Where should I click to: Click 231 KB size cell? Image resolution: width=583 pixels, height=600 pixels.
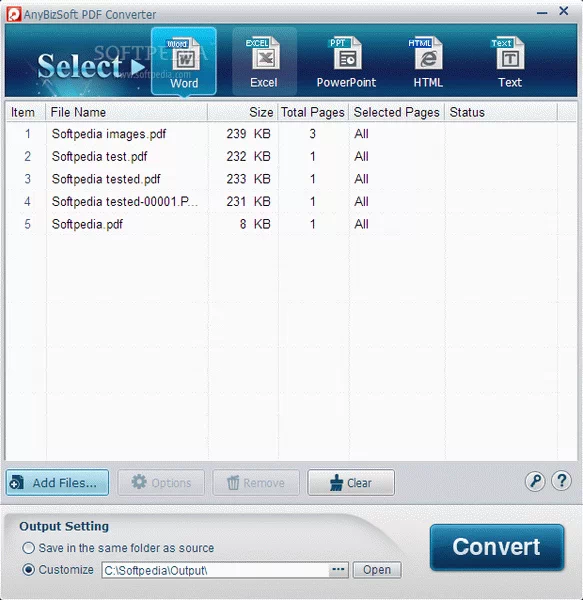point(248,202)
